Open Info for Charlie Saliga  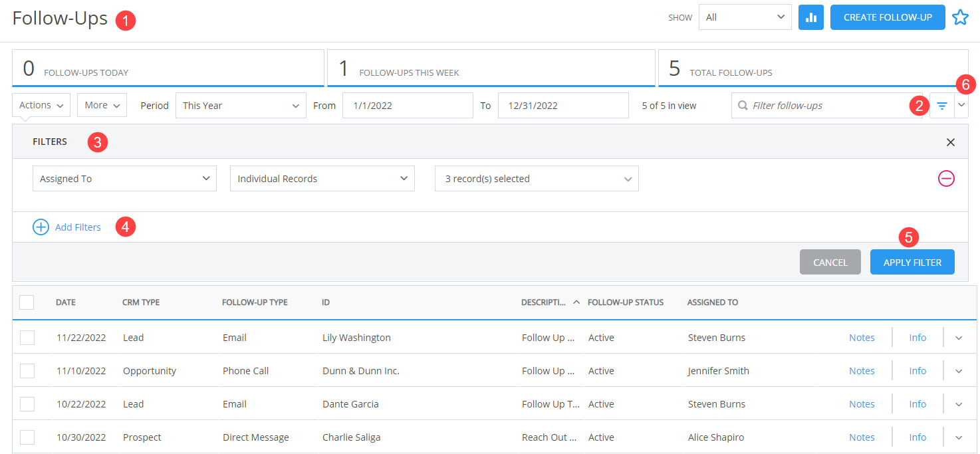click(x=918, y=437)
